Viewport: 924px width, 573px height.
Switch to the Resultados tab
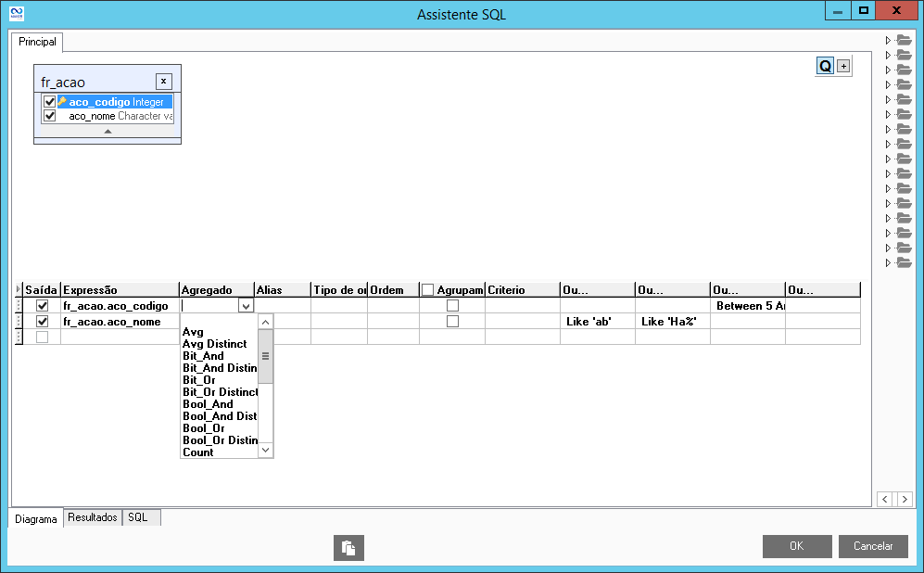click(93, 517)
